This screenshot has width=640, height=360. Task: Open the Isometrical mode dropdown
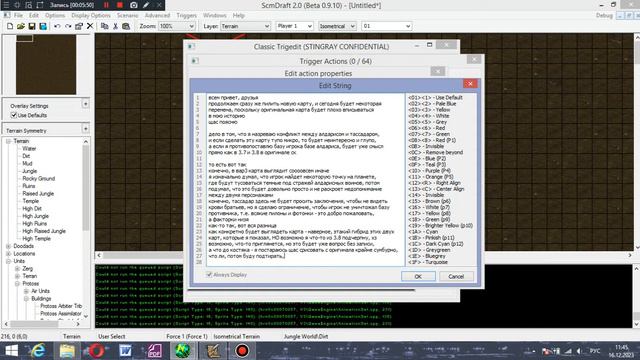tap(337, 26)
